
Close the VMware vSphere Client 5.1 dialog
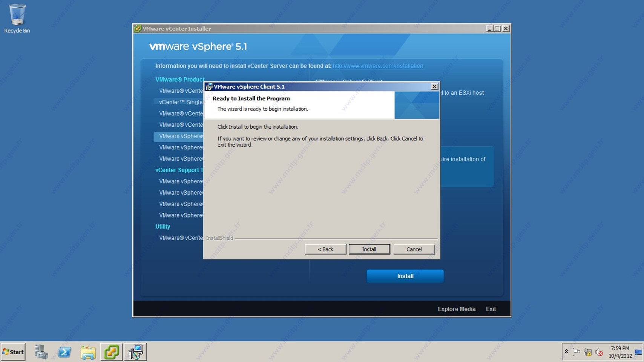(x=434, y=86)
